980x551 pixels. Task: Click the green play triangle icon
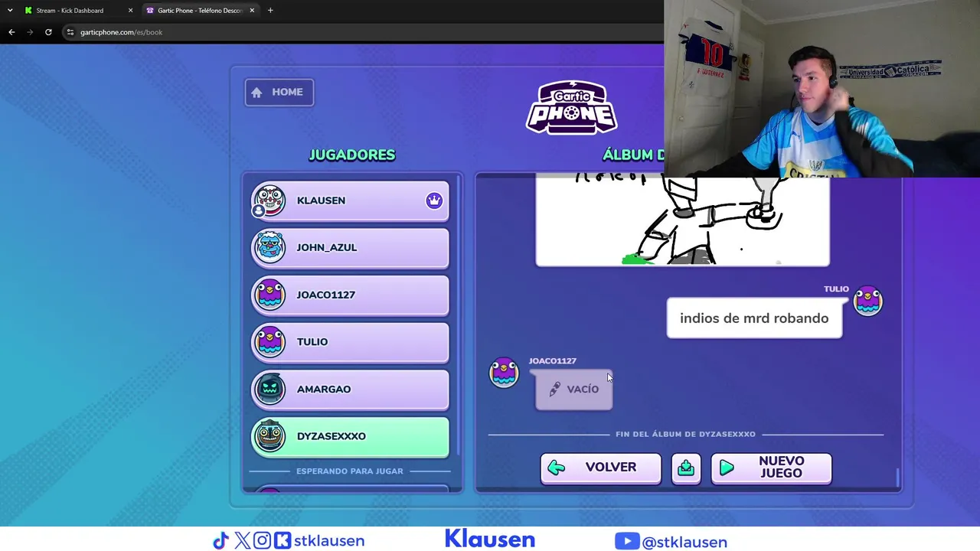727,468
